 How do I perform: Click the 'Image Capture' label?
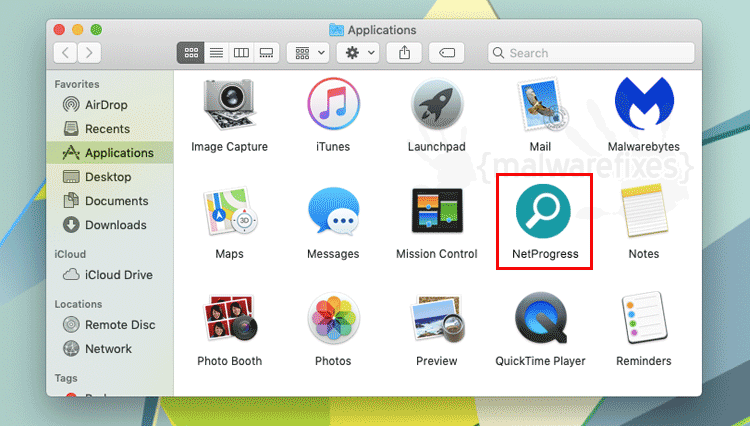(x=230, y=147)
